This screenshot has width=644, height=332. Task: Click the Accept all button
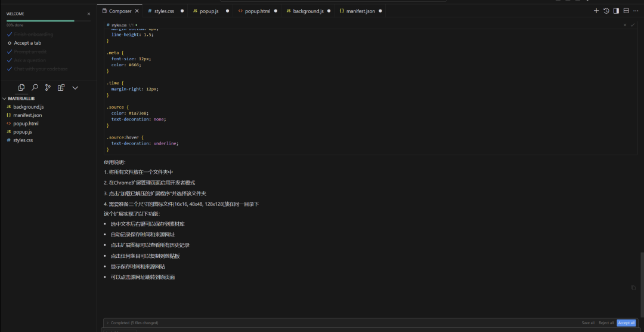tap(626, 323)
